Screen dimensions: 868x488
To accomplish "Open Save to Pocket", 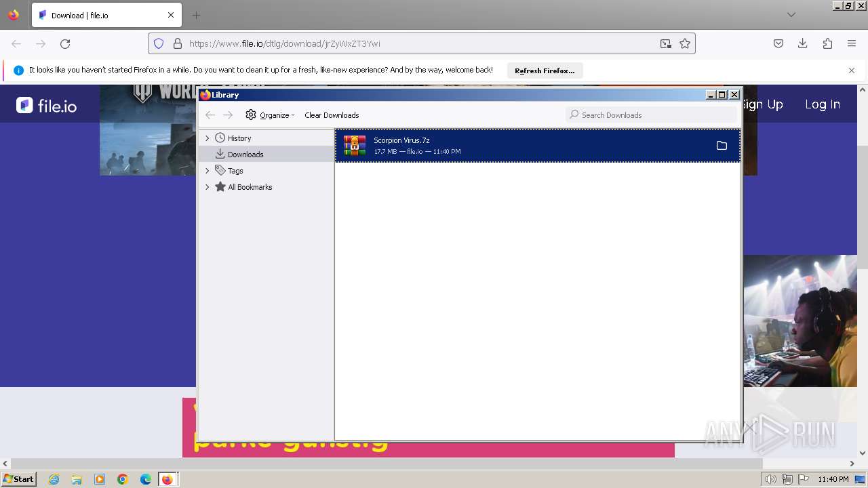I will (x=778, y=43).
